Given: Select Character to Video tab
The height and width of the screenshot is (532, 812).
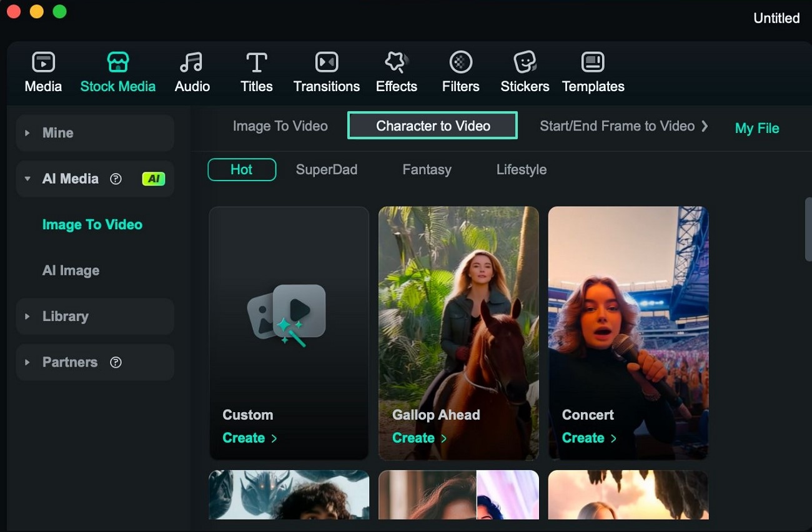Looking at the screenshot, I should tap(433, 126).
